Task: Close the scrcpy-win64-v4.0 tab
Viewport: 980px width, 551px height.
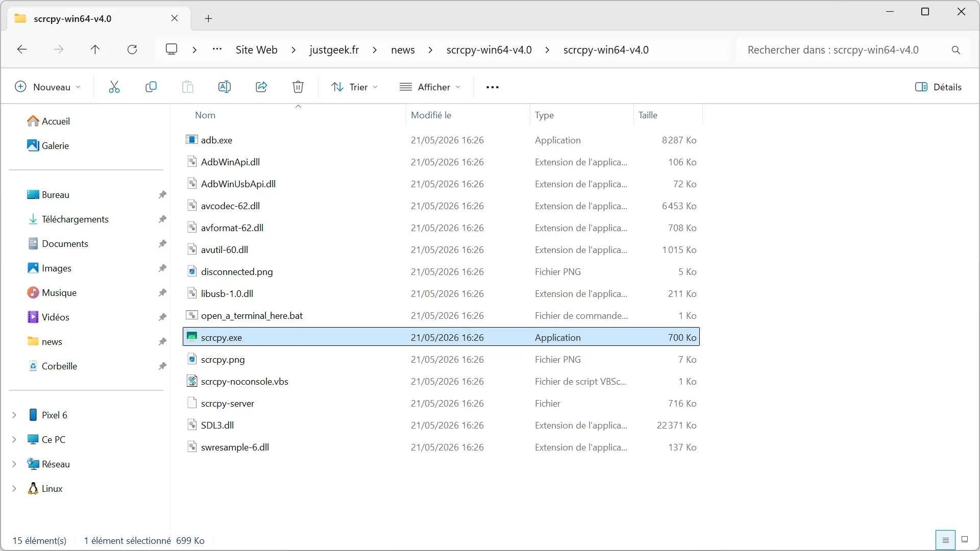Action: [175, 18]
